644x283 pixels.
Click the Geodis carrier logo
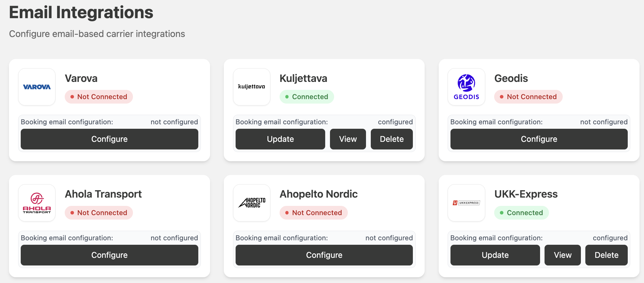(466, 87)
